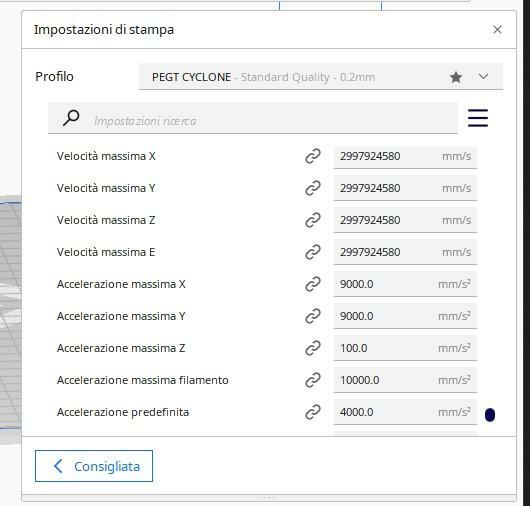Screen dimensions: 530x506
Task: Click the Consigliata back button
Action: pos(94,466)
